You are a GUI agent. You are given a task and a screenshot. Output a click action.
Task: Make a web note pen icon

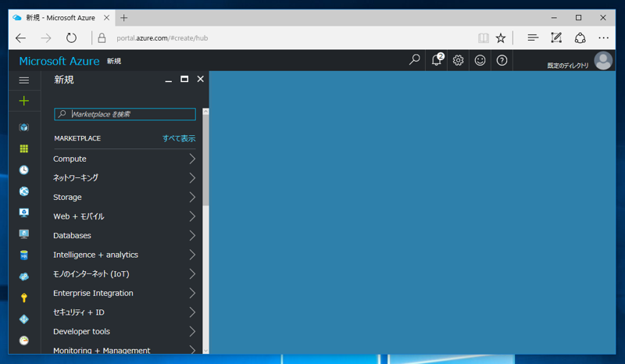tap(556, 37)
